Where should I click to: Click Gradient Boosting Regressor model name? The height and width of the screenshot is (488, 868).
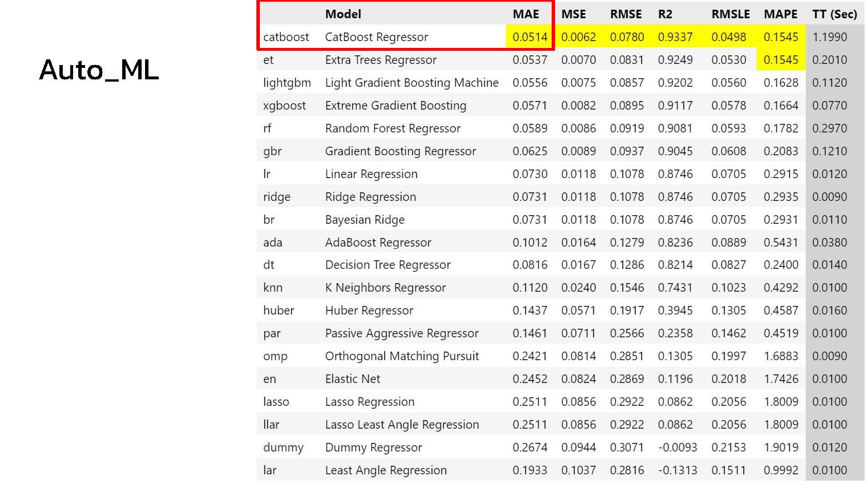pyautogui.click(x=400, y=151)
